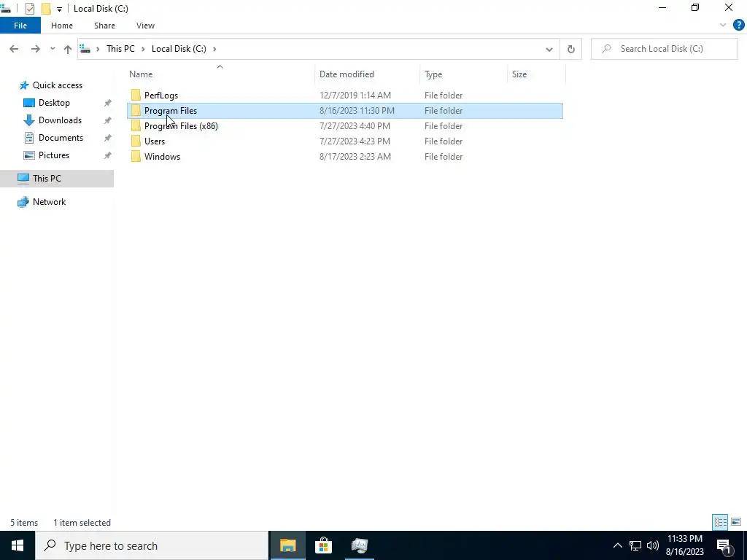
Task: Sort by the Name column header
Action: (x=221, y=74)
